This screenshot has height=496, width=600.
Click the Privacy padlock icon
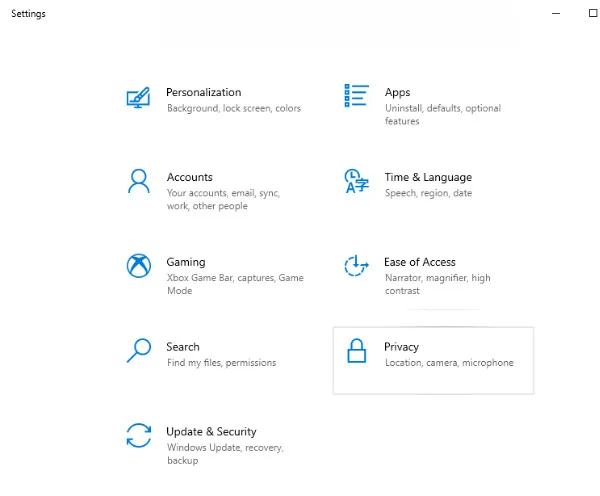[x=355, y=351]
